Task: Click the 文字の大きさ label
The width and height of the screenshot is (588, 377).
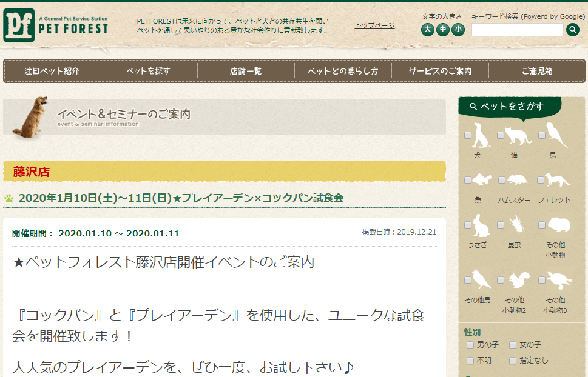Action: (442, 16)
